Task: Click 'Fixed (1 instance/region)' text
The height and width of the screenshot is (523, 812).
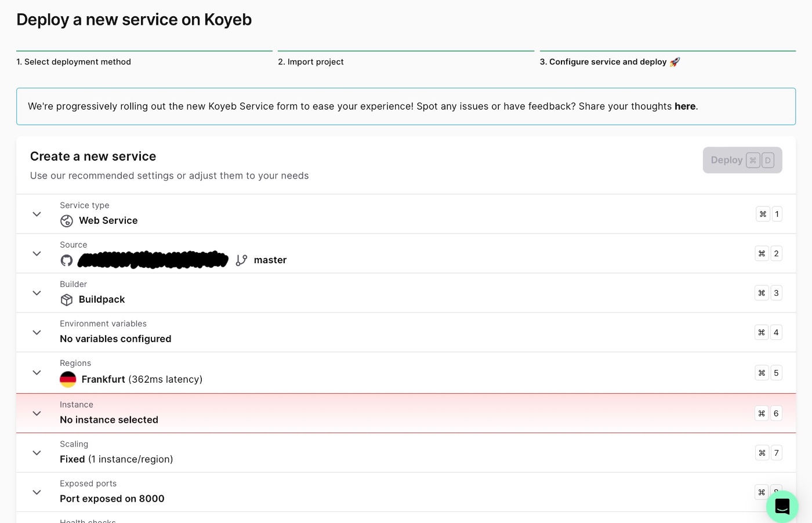Action: (x=117, y=459)
